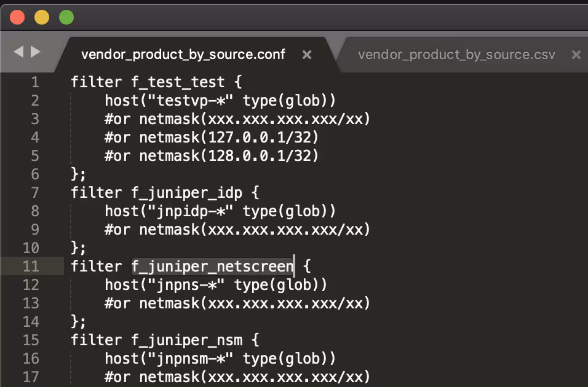Viewport: 588px width, 387px height.
Task: Switch to the vendor_product_by_source.csv tab
Action: coord(456,55)
